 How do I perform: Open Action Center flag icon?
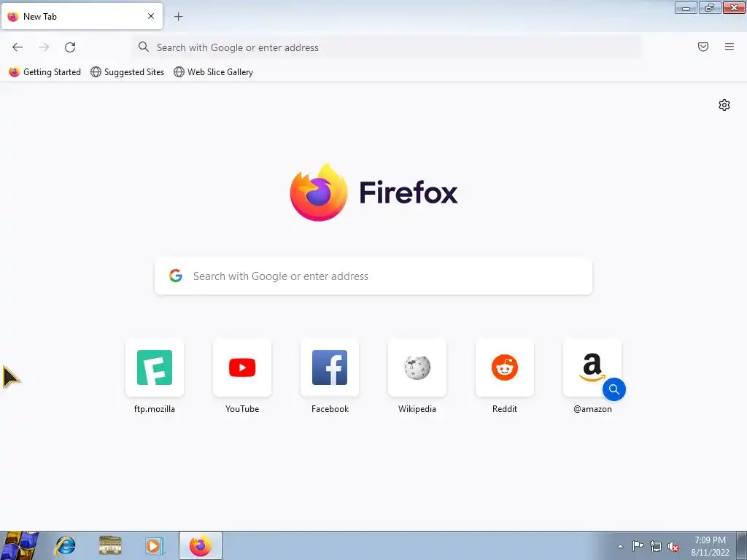pos(638,546)
